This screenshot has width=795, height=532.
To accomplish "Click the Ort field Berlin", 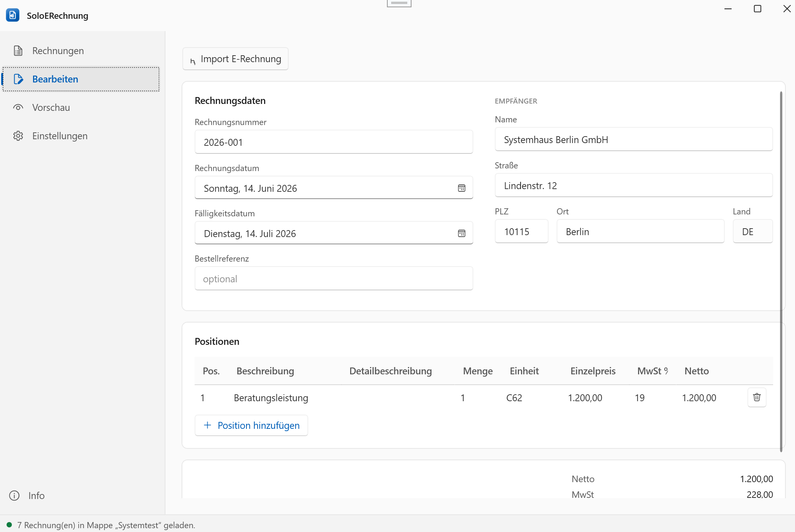I will tap(640, 231).
